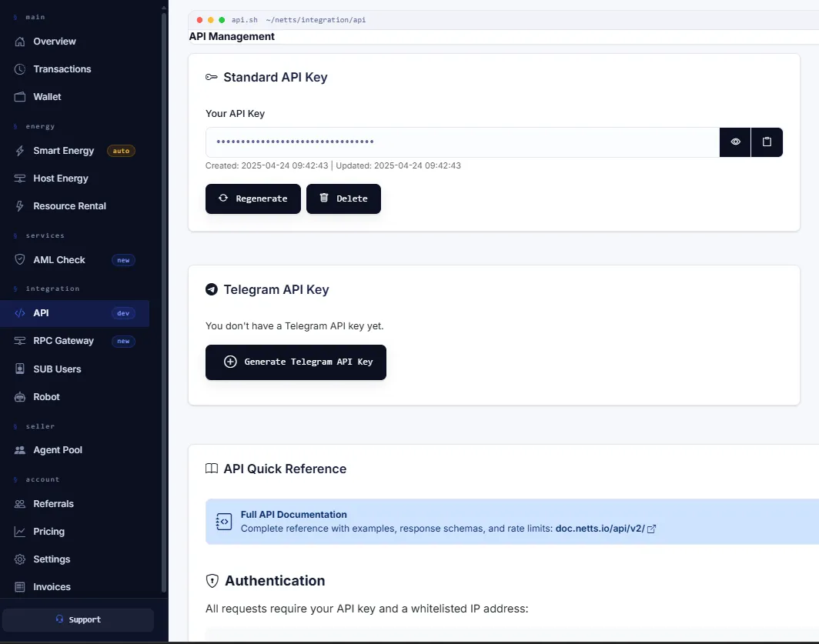Click the Telegram logo icon in heading

[212, 289]
